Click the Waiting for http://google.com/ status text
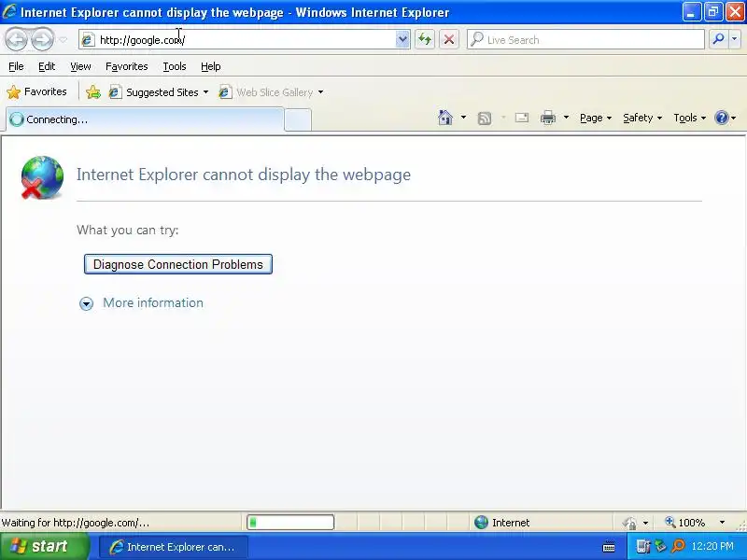Image resolution: width=747 pixels, height=560 pixels. (x=76, y=523)
